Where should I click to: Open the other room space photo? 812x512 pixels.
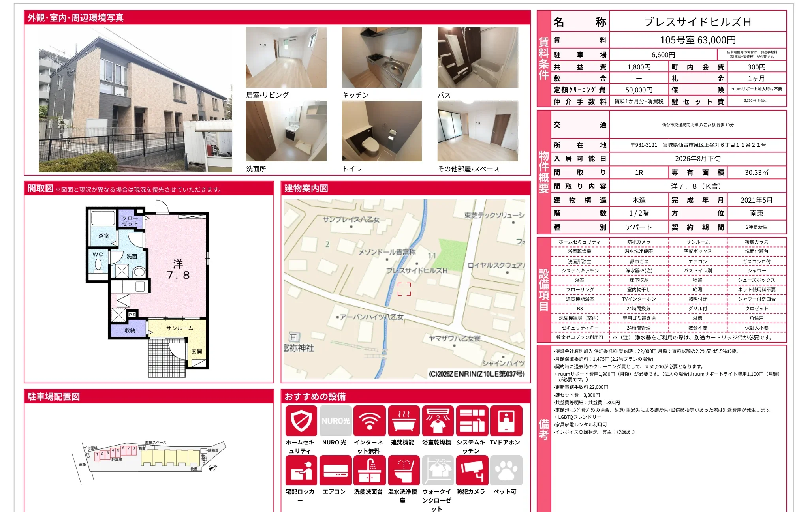point(478,131)
